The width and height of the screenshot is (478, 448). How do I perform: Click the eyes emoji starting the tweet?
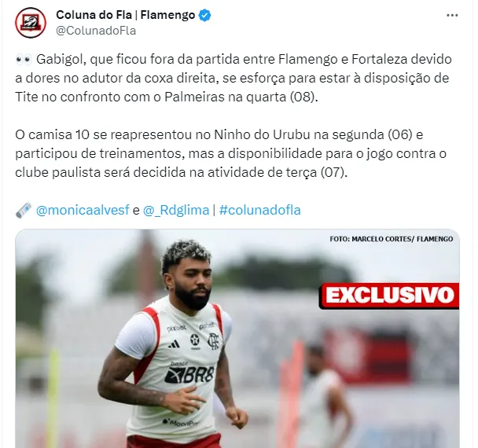tap(24, 60)
